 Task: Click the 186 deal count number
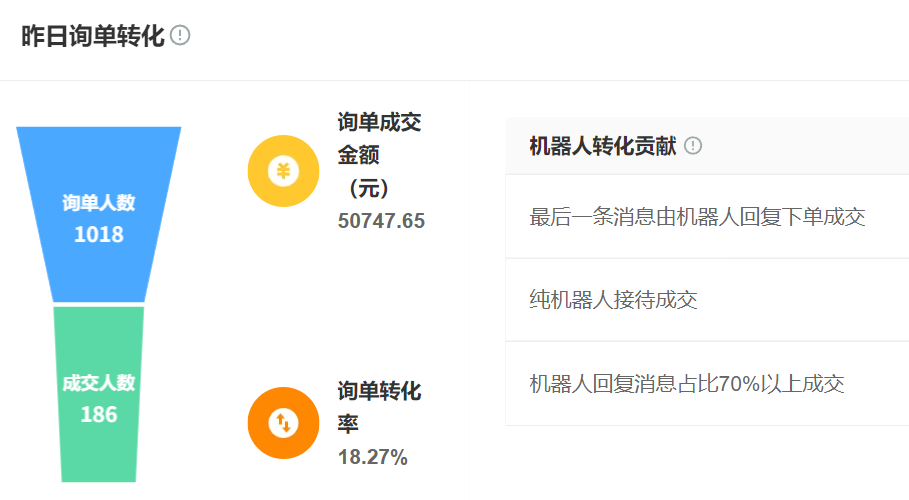point(99,414)
